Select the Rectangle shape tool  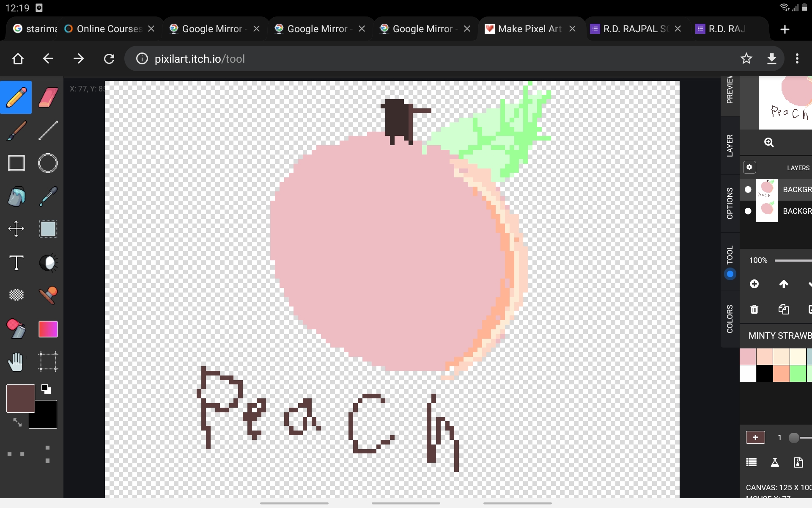(x=16, y=163)
